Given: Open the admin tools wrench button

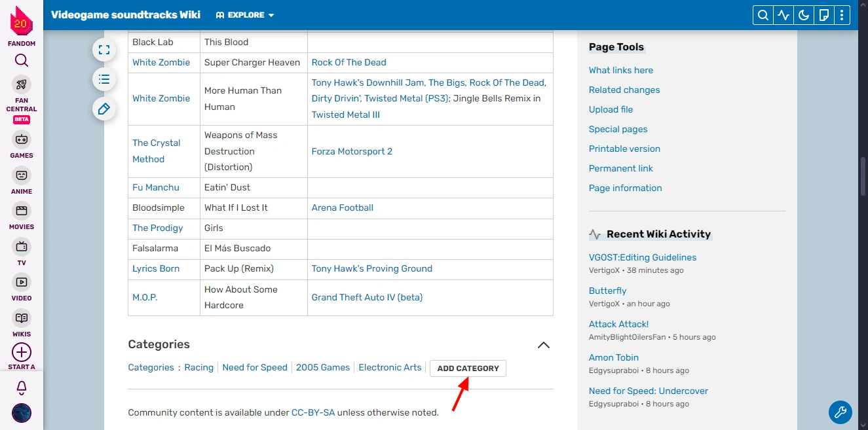Looking at the screenshot, I should coord(840,412).
